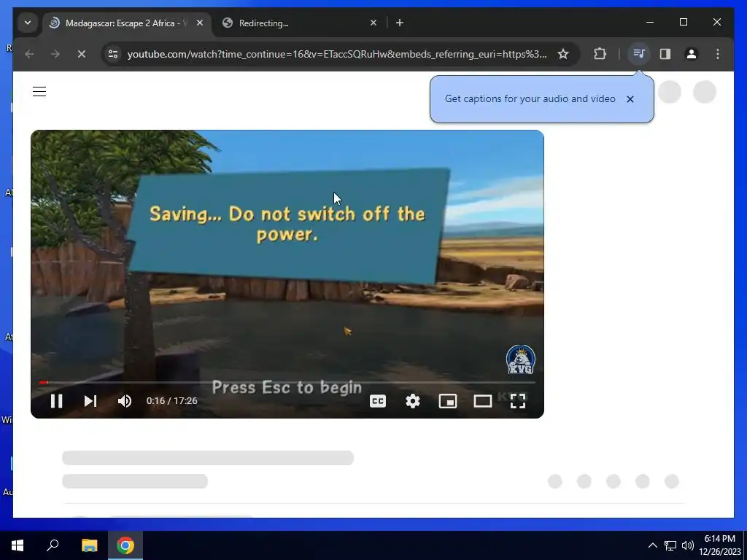Switch to the Madagascar: Escape 2 Africa tab
This screenshot has width=747, height=560.
pyautogui.click(x=127, y=23)
